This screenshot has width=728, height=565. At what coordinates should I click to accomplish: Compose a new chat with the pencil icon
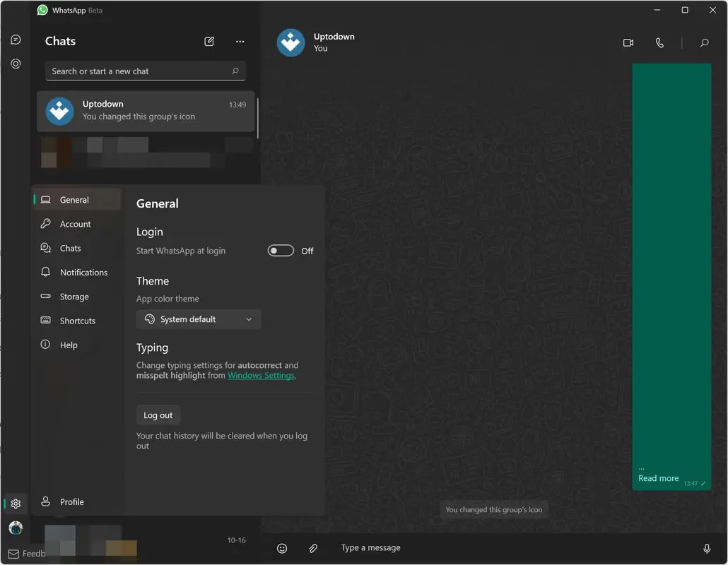(209, 42)
